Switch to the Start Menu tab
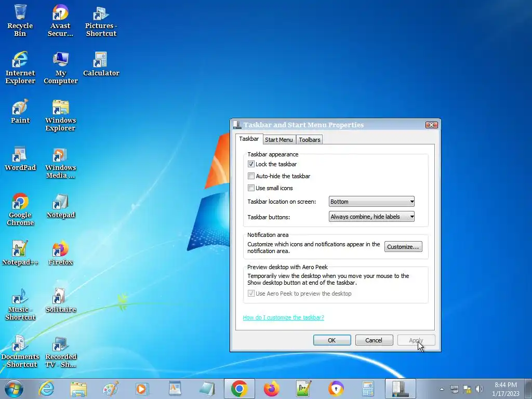The height and width of the screenshot is (399, 532). pyautogui.click(x=279, y=139)
